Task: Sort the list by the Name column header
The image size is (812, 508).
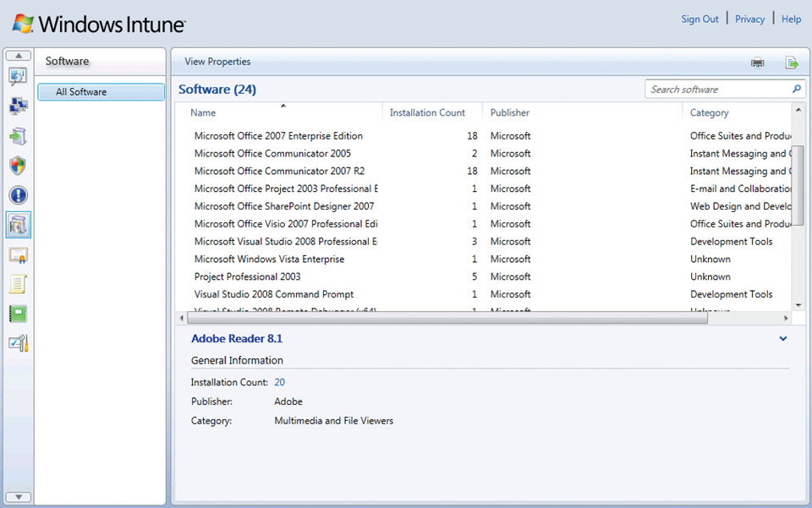Action: (x=203, y=112)
